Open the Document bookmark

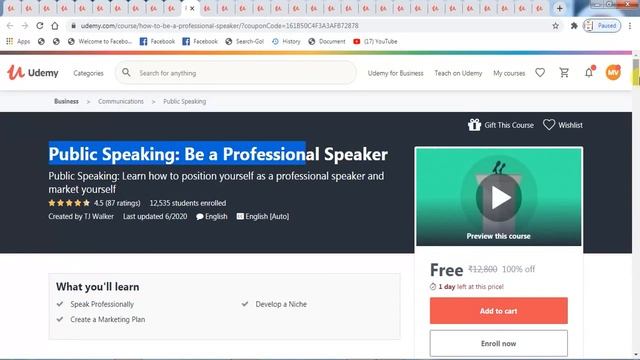coord(327,41)
